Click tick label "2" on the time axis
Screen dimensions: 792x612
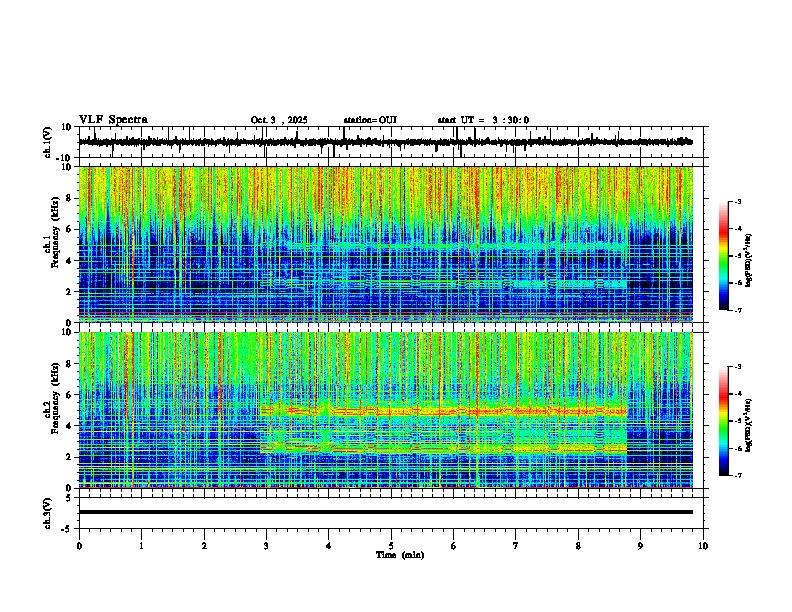204,546
